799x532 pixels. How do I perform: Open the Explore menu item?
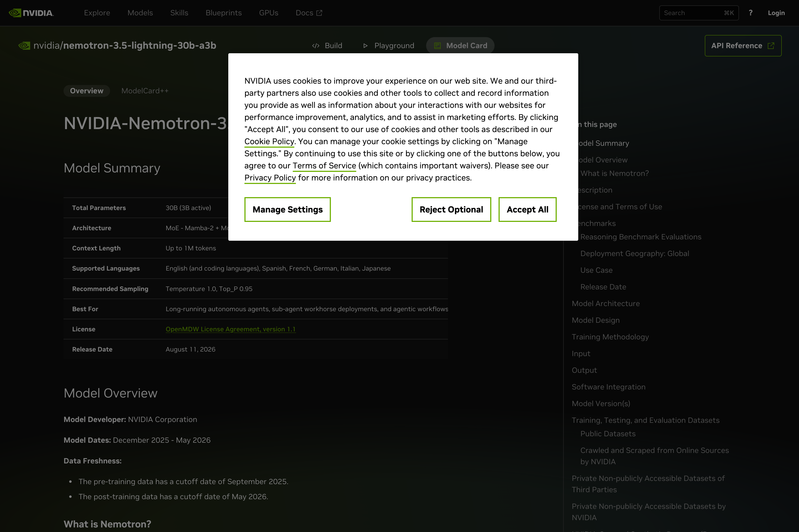(x=97, y=13)
